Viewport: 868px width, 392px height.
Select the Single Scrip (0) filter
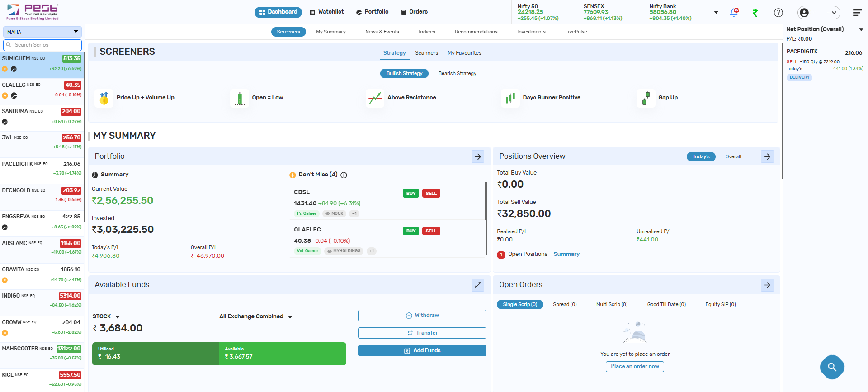pos(520,304)
